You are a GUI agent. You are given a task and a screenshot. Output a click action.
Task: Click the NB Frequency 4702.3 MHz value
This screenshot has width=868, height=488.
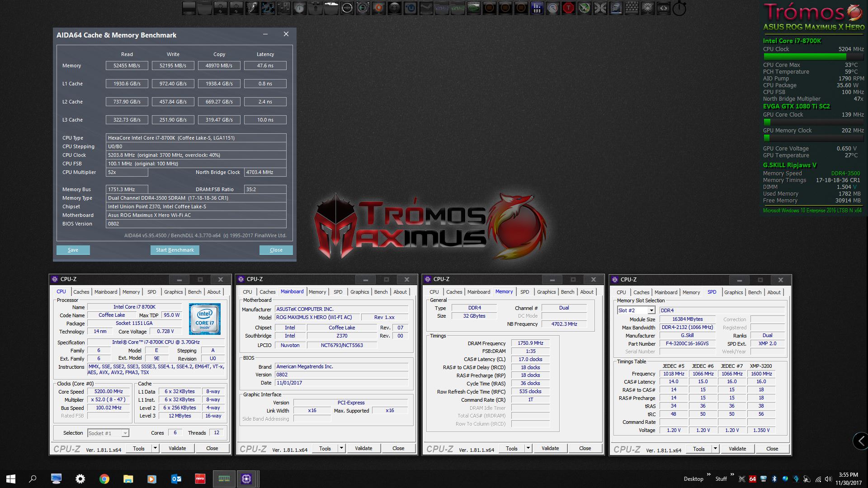(x=564, y=324)
